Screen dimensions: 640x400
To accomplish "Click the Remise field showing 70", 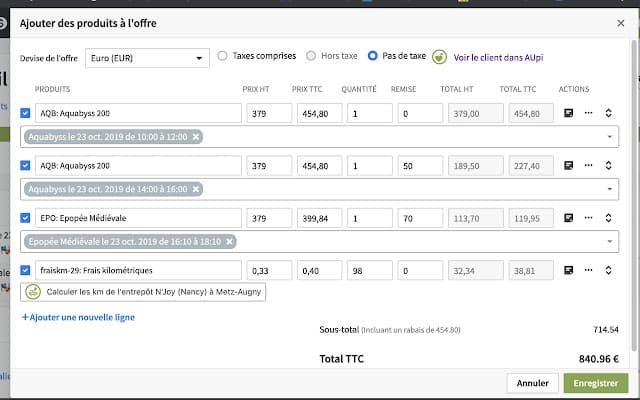I will [419, 218].
